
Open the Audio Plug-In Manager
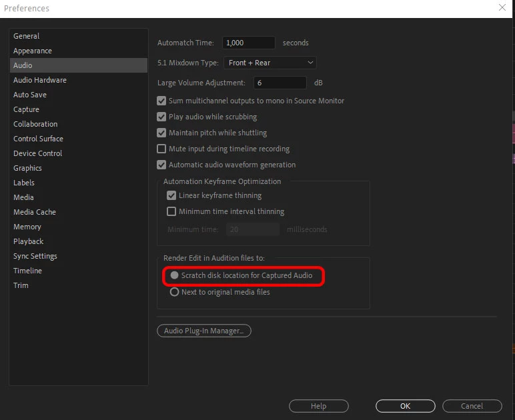pos(204,331)
